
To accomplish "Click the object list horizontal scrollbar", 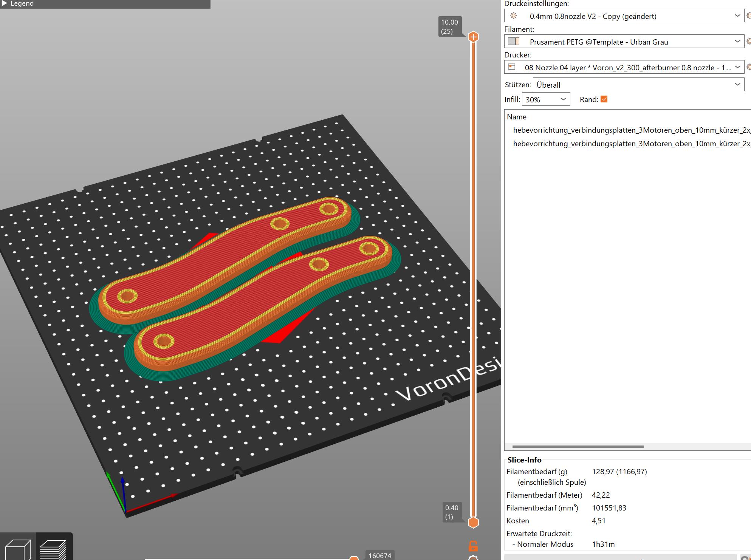I will [x=578, y=447].
